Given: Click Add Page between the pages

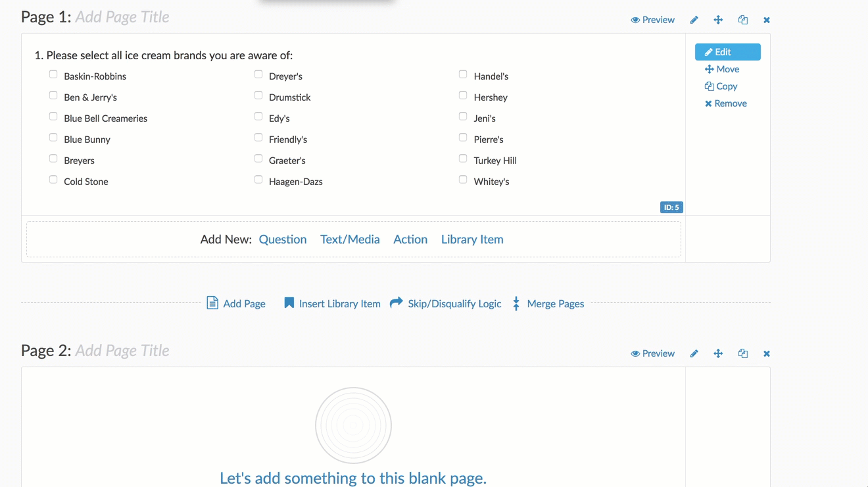Looking at the screenshot, I should coord(236,303).
